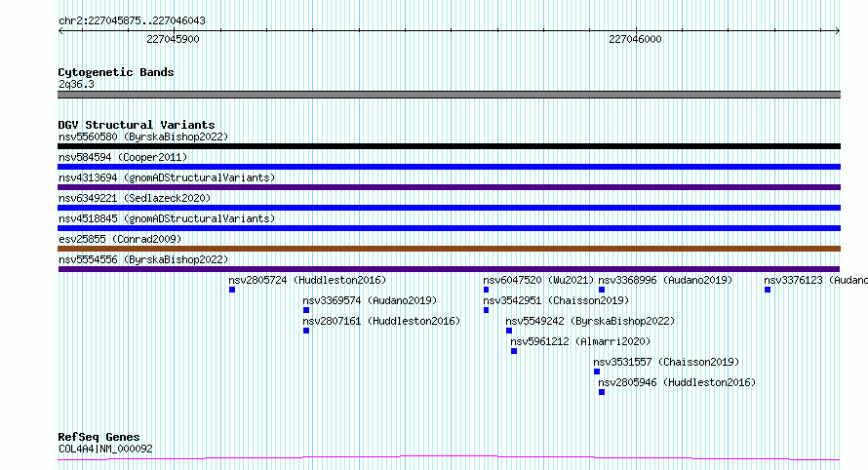This screenshot has height=470, width=868.
Task: Select the nsv3376123 variant marker
Action: tap(768, 290)
